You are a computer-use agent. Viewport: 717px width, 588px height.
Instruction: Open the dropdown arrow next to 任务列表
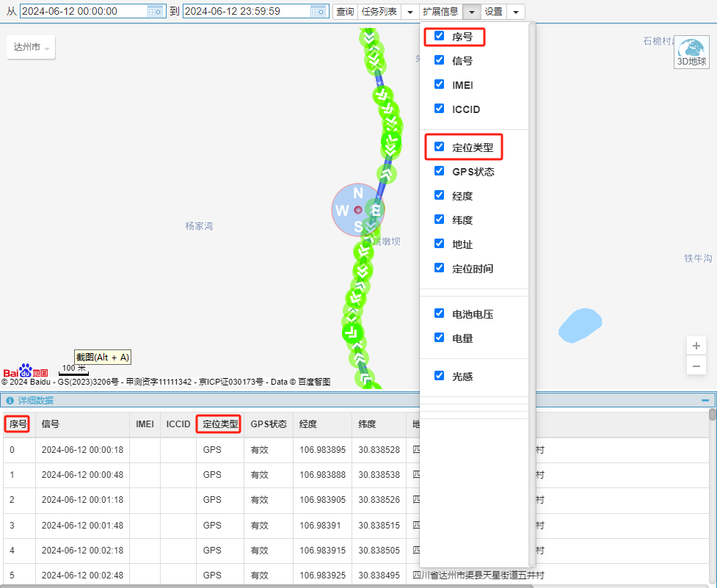click(x=410, y=12)
